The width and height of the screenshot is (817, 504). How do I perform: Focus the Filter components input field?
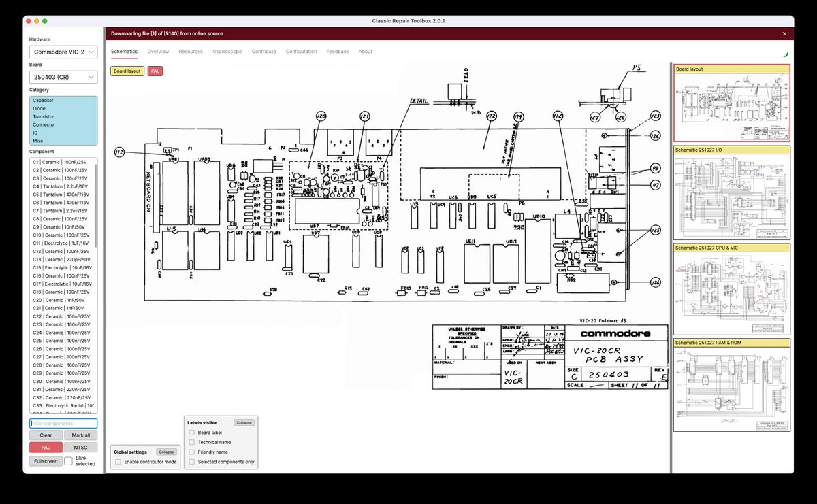[x=63, y=423]
